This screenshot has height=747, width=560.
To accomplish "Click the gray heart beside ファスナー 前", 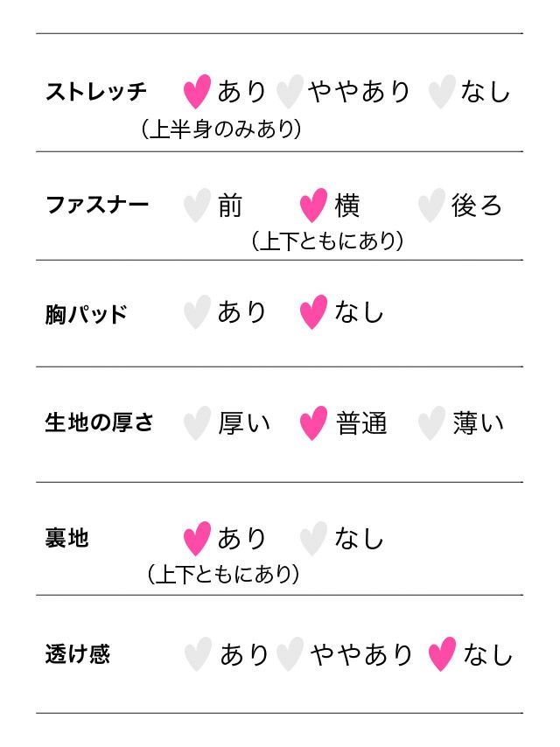I will pos(198,206).
